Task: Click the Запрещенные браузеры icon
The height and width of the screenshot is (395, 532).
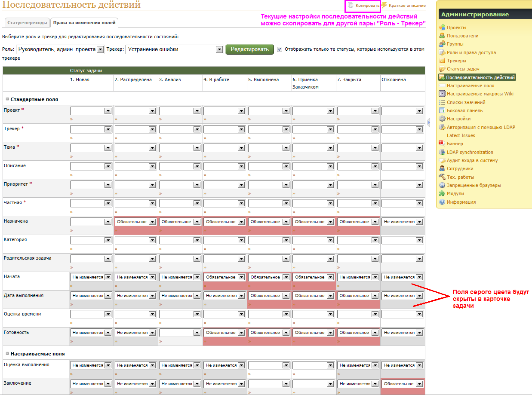Action: 442,185
